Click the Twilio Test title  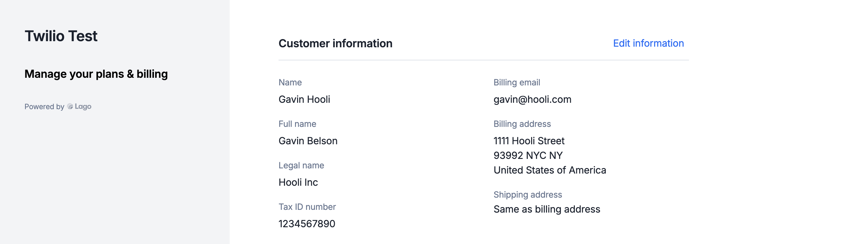61,36
